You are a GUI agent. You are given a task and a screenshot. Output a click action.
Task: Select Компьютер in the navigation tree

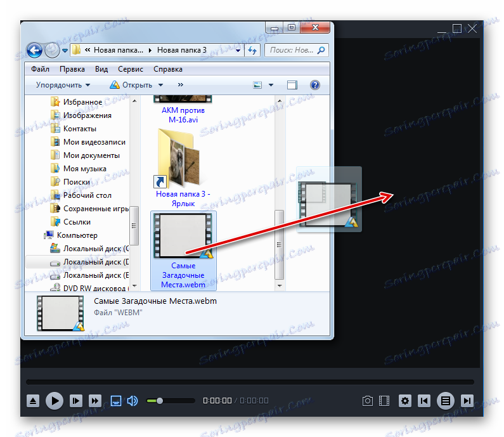[x=71, y=235]
